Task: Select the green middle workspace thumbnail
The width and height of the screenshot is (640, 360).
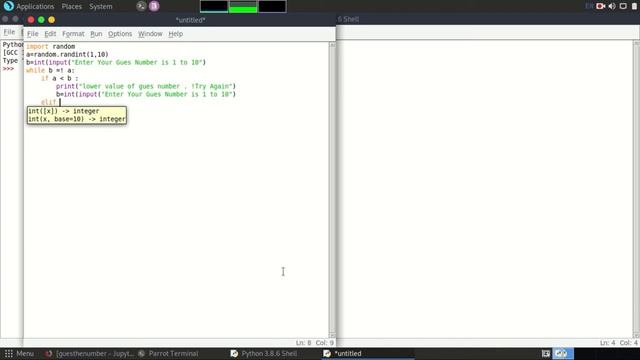Action: 243,7
